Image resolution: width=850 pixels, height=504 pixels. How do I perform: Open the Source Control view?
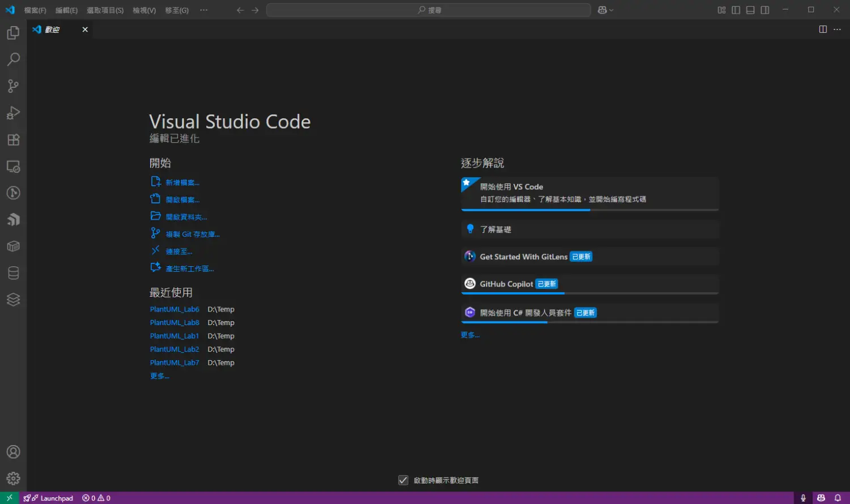pos(13,86)
